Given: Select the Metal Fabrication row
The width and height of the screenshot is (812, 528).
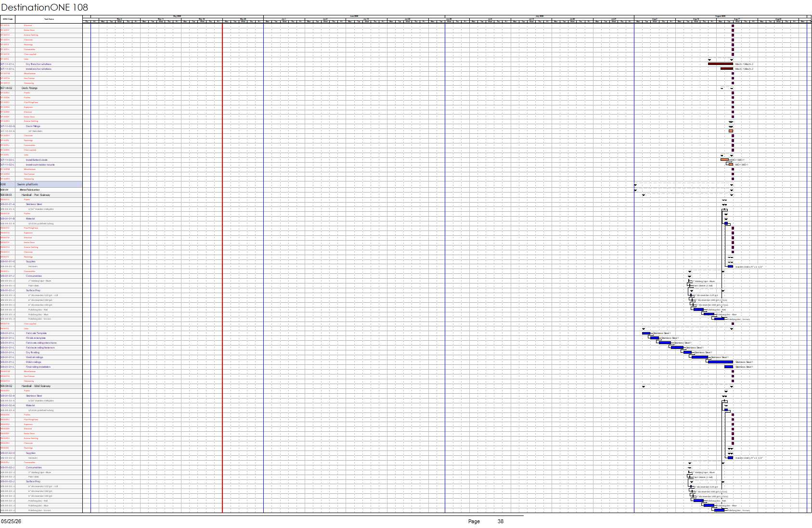Looking at the screenshot, I should 41,190.
